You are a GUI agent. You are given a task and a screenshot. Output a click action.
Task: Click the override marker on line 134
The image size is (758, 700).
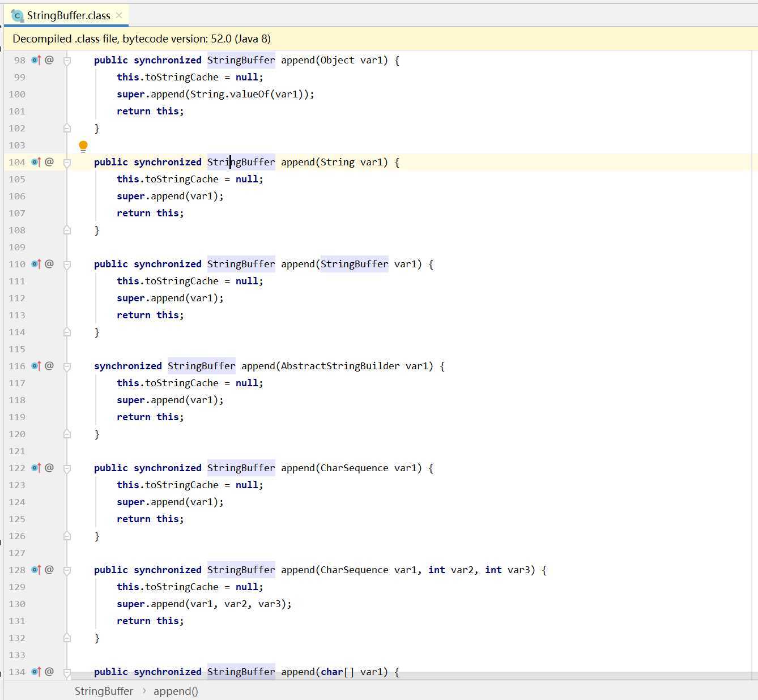click(x=36, y=671)
